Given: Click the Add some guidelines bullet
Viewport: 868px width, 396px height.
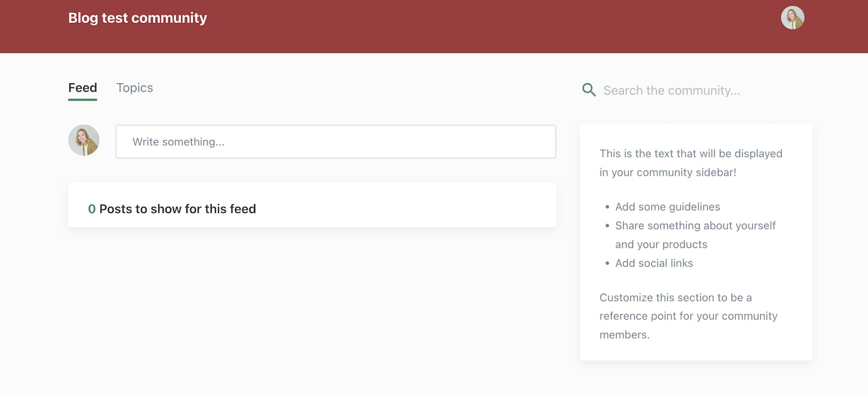Looking at the screenshot, I should point(667,207).
